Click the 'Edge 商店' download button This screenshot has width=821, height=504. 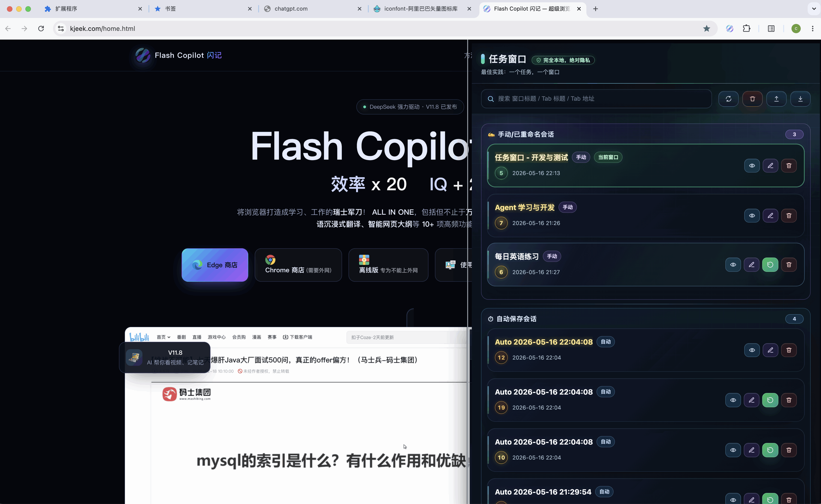tap(215, 265)
